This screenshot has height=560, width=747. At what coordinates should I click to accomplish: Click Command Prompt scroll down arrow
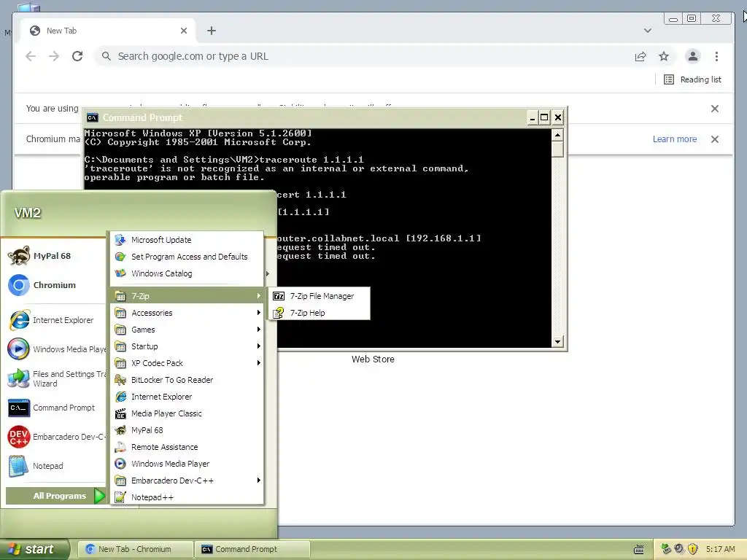(x=557, y=341)
